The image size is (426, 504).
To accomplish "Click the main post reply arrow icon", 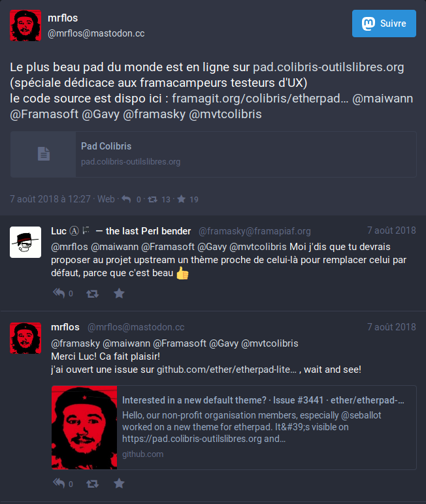I will pyautogui.click(x=126, y=199).
